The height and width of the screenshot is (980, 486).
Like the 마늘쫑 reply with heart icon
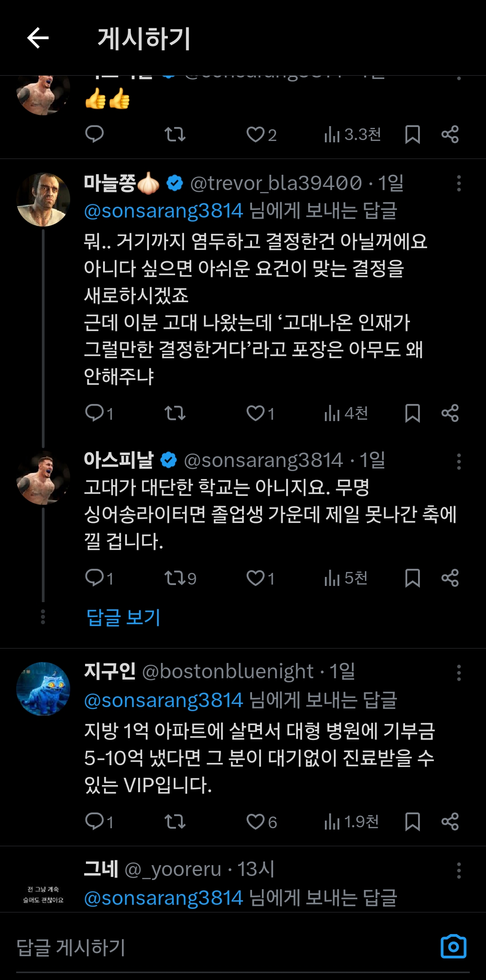(256, 413)
